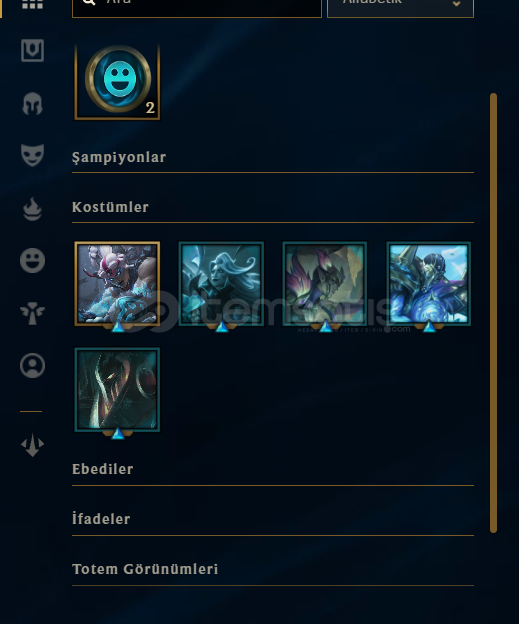Click the search input field
This screenshot has width=519, height=624.
tap(197, 6)
